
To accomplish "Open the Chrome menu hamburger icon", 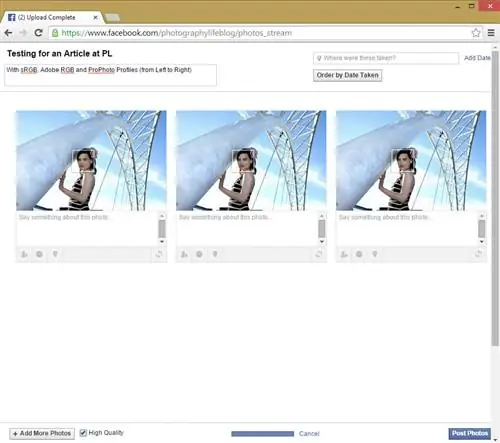I will [491, 33].
